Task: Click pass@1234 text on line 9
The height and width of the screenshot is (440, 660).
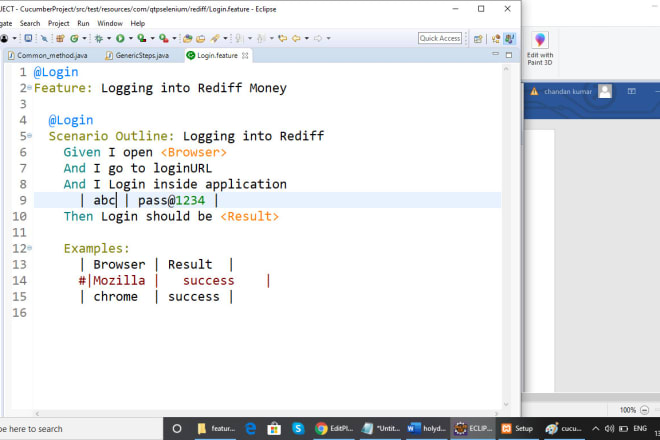Action: [171, 200]
